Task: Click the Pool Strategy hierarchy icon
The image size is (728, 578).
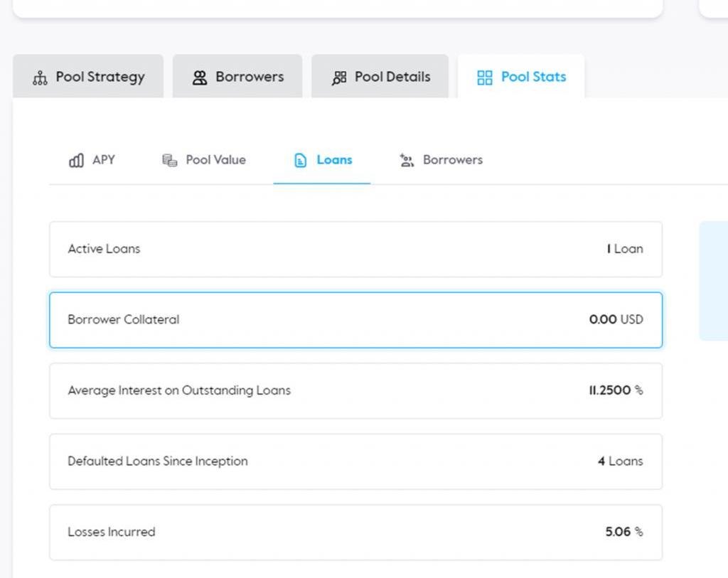Action: click(x=41, y=78)
